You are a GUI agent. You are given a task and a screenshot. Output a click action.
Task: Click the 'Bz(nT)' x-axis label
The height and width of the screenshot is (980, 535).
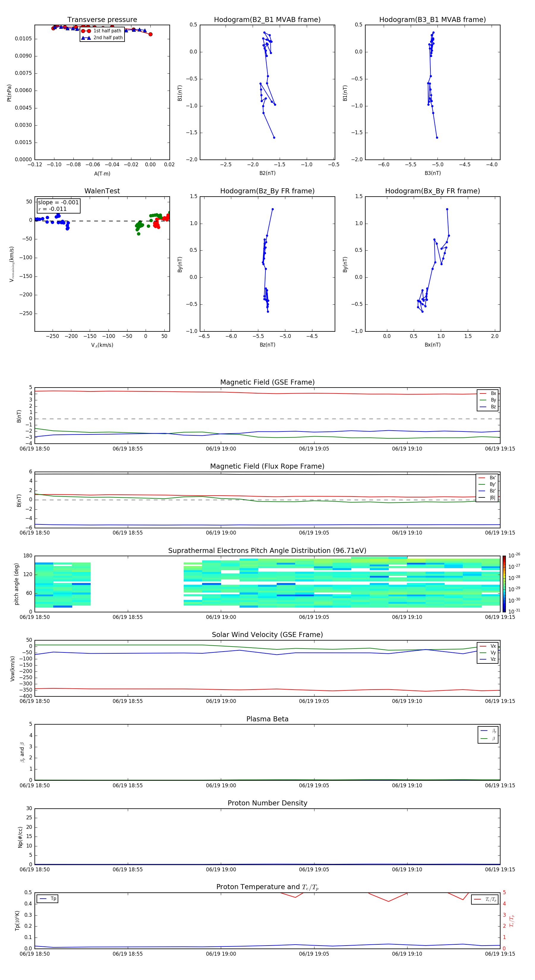(x=267, y=345)
